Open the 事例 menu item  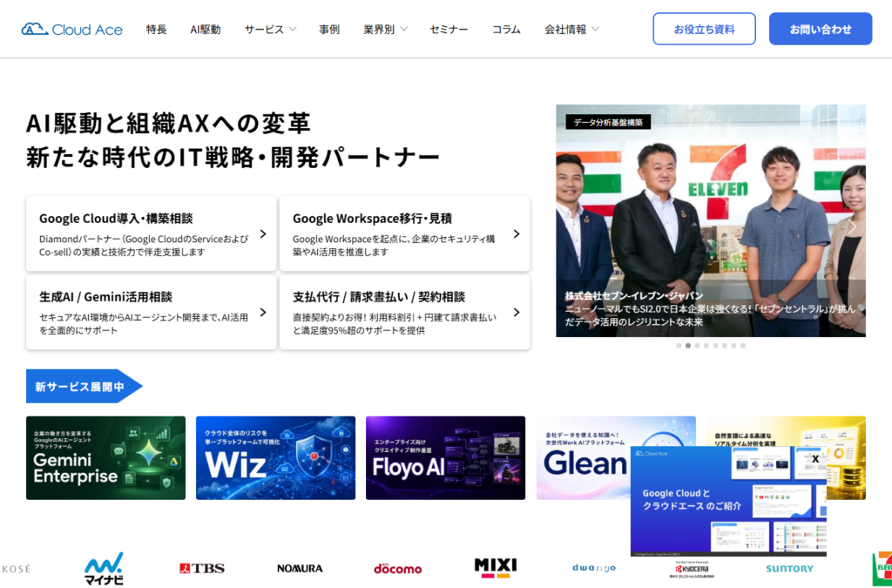click(329, 29)
